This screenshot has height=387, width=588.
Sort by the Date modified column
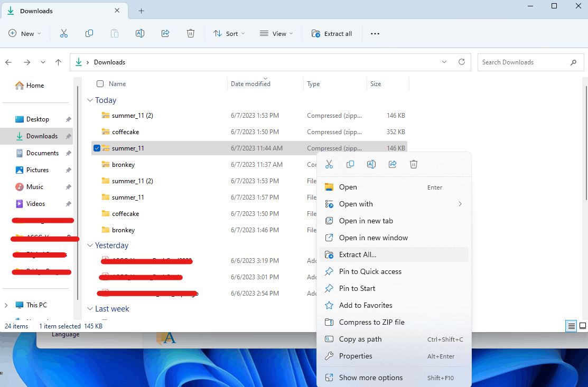click(250, 84)
